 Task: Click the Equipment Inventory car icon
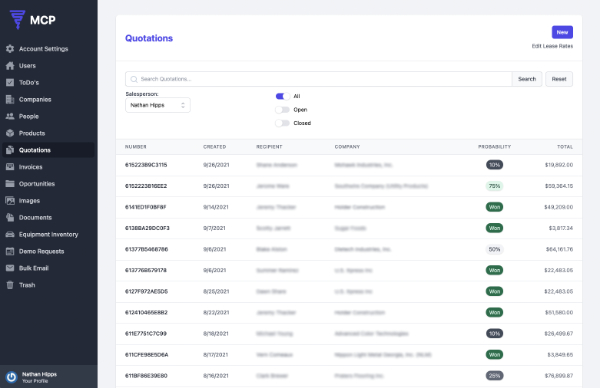[10, 234]
